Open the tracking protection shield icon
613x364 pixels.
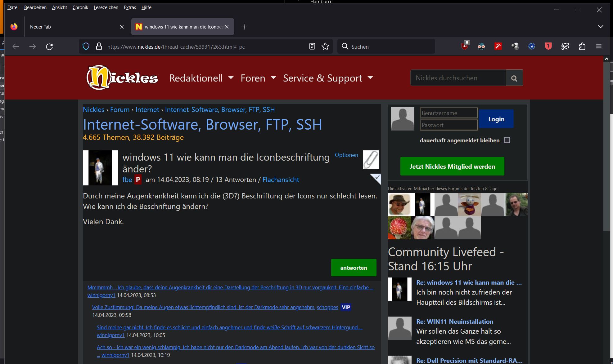click(x=86, y=47)
